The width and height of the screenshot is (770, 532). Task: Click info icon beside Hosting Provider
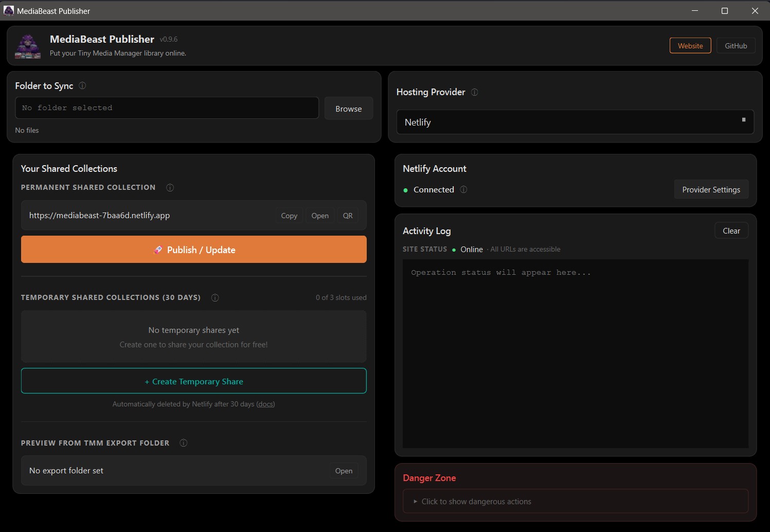click(x=475, y=92)
